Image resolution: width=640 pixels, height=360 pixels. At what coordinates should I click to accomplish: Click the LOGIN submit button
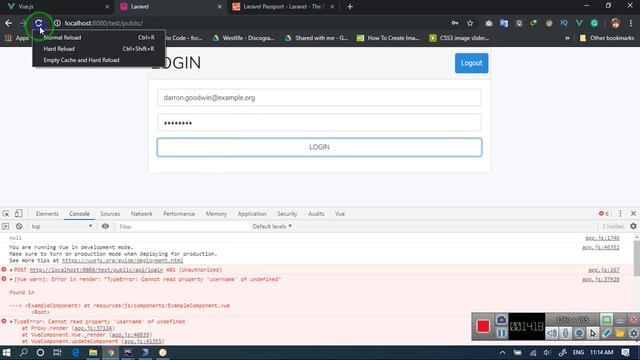319,147
